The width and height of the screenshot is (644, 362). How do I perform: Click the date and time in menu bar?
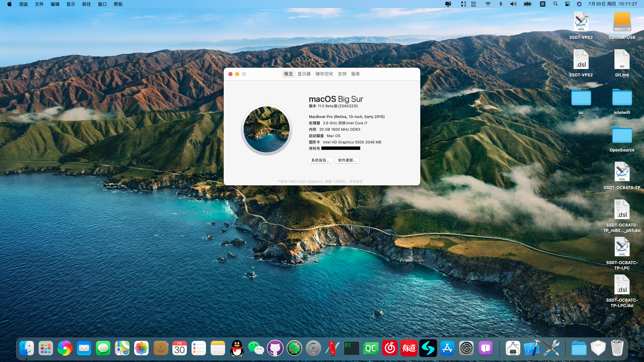point(612,4)
